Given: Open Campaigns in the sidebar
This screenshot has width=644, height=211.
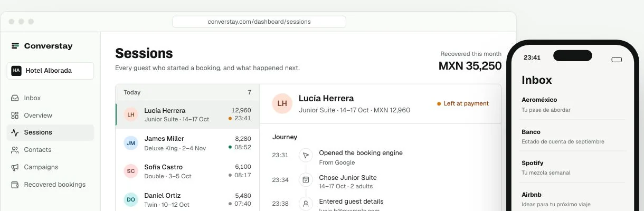Looking at the screenshot, I should click(x=50, y=167).
